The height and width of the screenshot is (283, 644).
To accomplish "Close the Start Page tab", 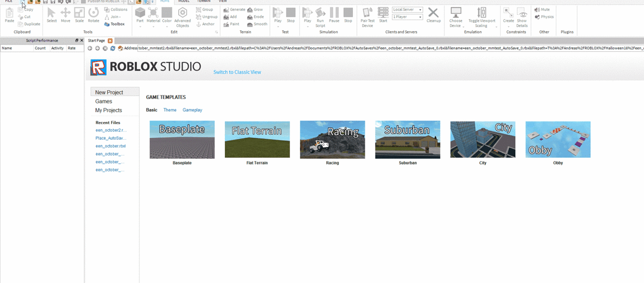I will click(x=110, y=41).
